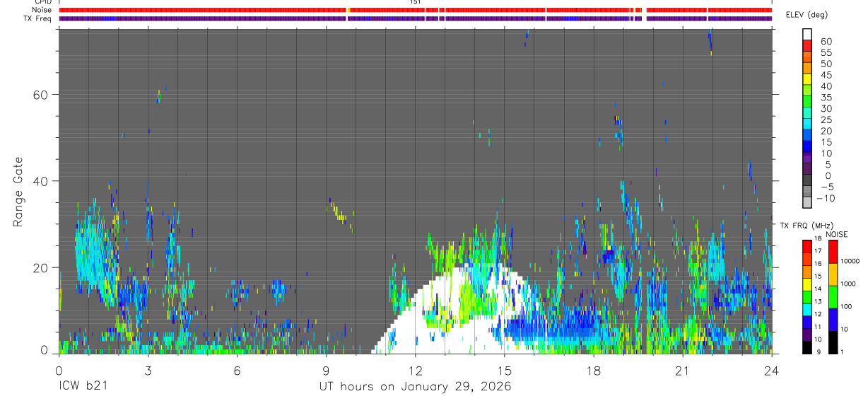
Task: Choose the cyan 25-degree ELEV color segment
Action: point(808,122)
